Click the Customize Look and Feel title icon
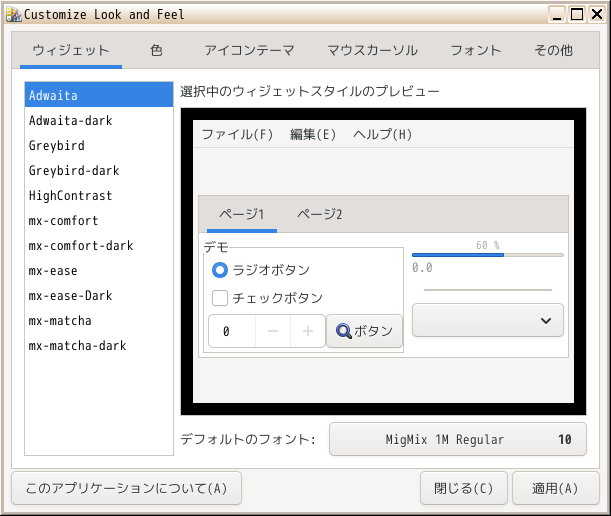 [x=14, y=14]
